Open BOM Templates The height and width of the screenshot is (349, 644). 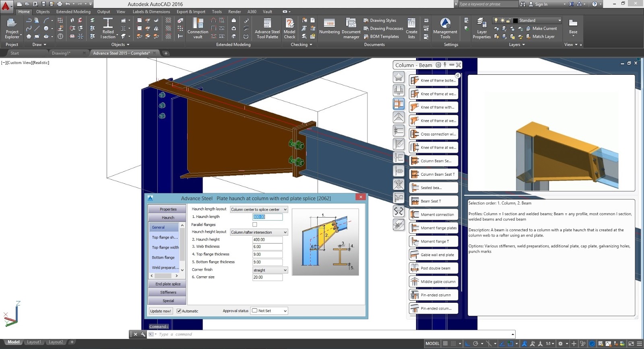(x=381, y=37)
